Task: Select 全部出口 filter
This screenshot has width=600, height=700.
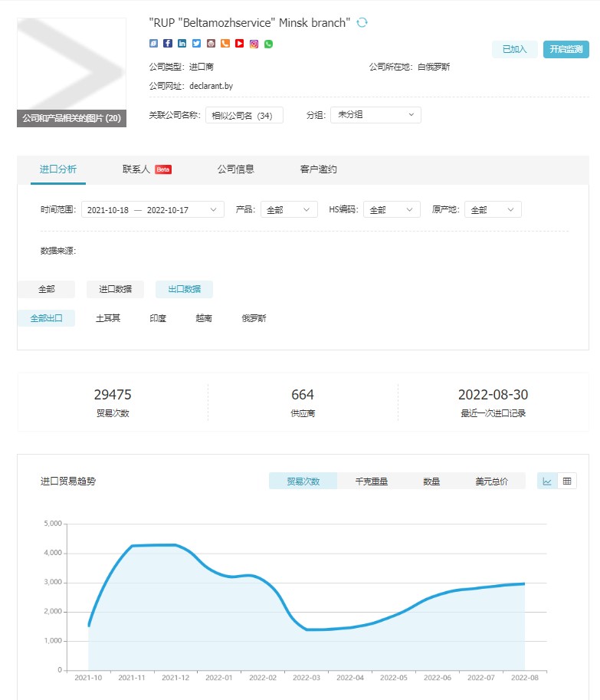Action: click(47, 318)
